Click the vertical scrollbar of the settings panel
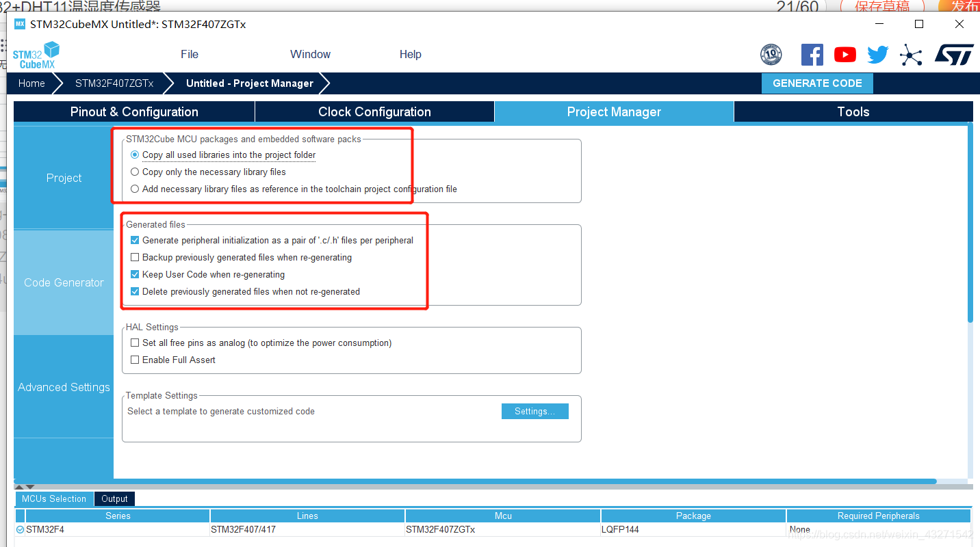Viewport: 980px width, 547px height. click(970, 222)
